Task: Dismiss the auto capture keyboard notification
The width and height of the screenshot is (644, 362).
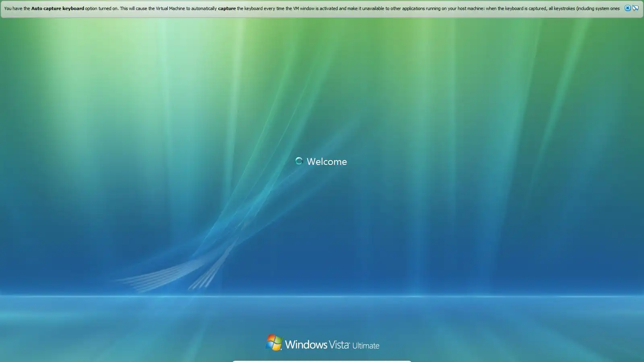Action: (x=627, y=8)
